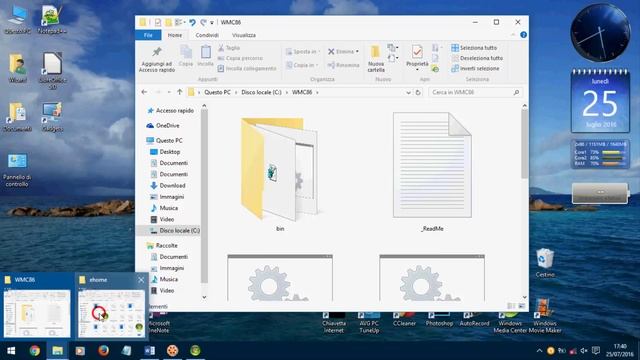Go up one folder level arrow
Viewport: 640px width, 360px height.
click(180, 92)
